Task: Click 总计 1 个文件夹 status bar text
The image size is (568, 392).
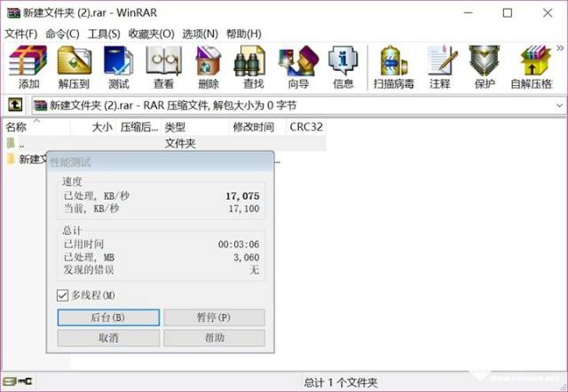Action: coord(341,382)
